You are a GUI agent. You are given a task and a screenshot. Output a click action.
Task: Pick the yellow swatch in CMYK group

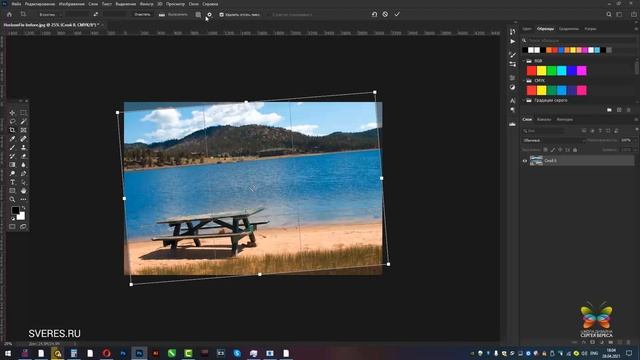(542, 90)
